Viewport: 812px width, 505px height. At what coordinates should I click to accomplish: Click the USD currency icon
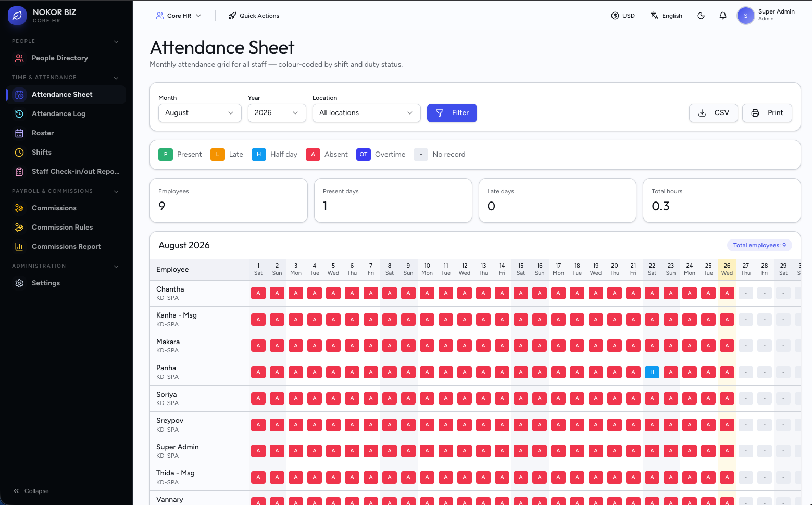tap(615, 16)
